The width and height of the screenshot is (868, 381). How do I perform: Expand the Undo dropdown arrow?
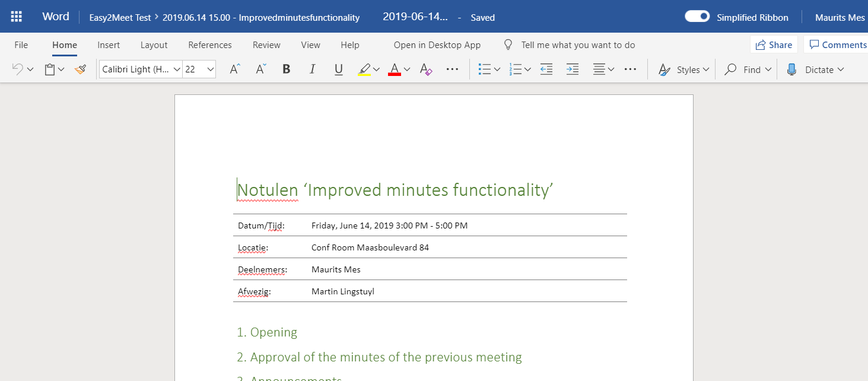pos(30,69)
